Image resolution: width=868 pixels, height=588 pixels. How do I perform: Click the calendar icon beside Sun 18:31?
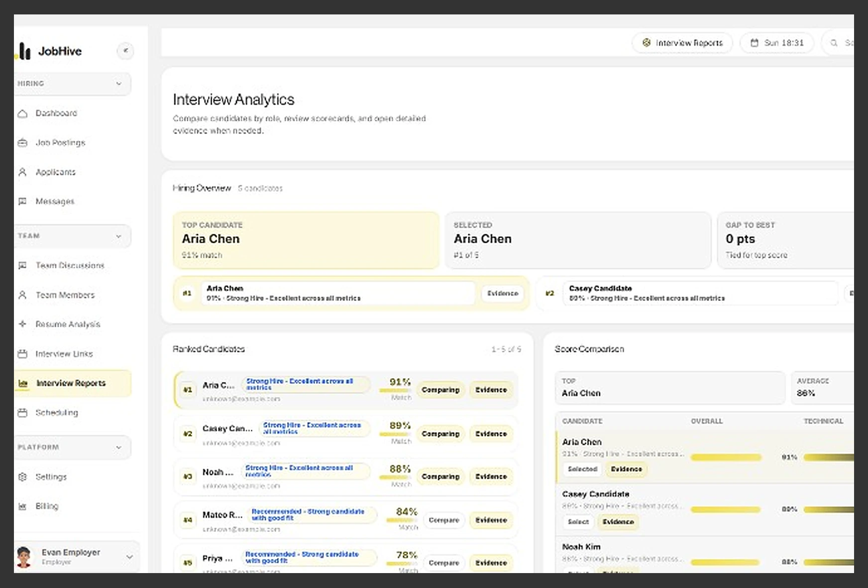click(x=755, y=43)
